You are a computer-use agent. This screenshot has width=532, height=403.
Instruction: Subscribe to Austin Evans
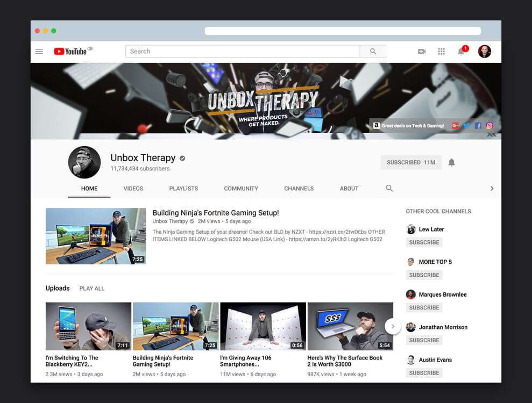(x=424, y=373)
